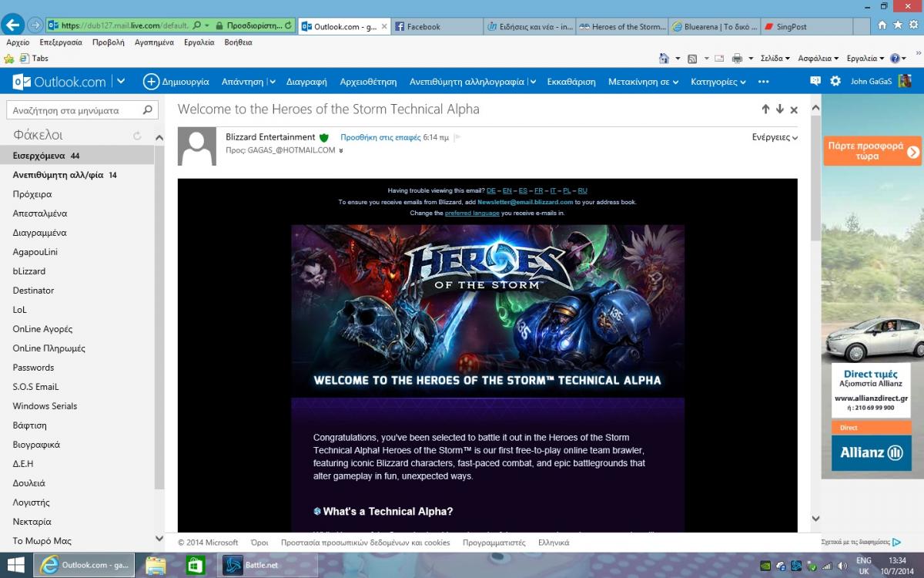Screen dimensions: 924x578
Task: Click the Πάρτε προσφορά τώρα ad button
Action: click(872, 151)
